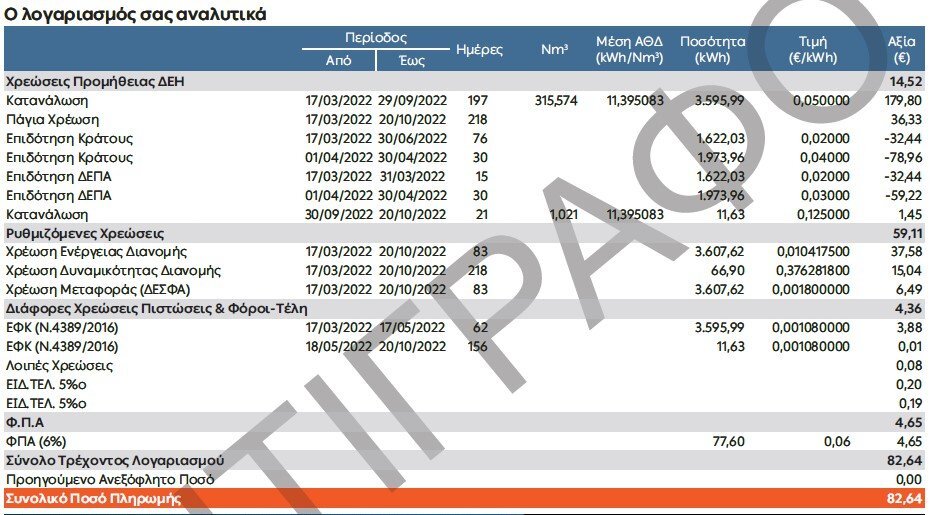Click the heading 'Ο λογαριασμός σας αναλυτικά'
Screen dimensions: 943x515
[x=135, y=14]
